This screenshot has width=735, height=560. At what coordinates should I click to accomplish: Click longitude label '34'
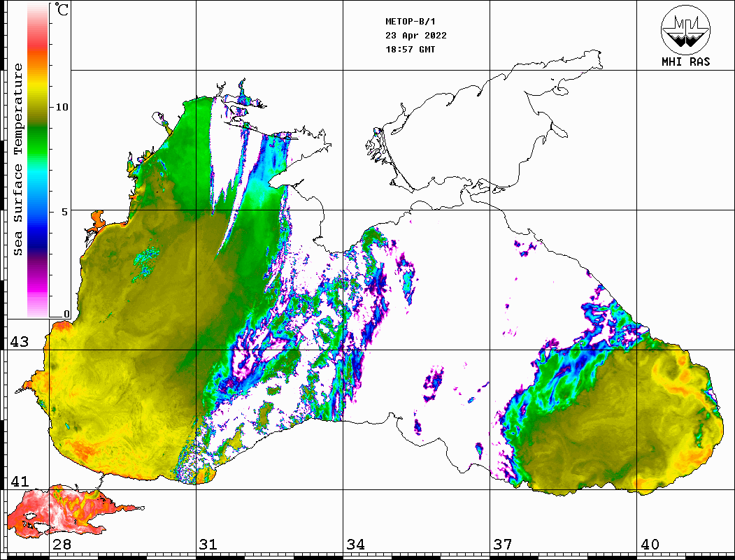pyautogui.click(x=355, y=544)
